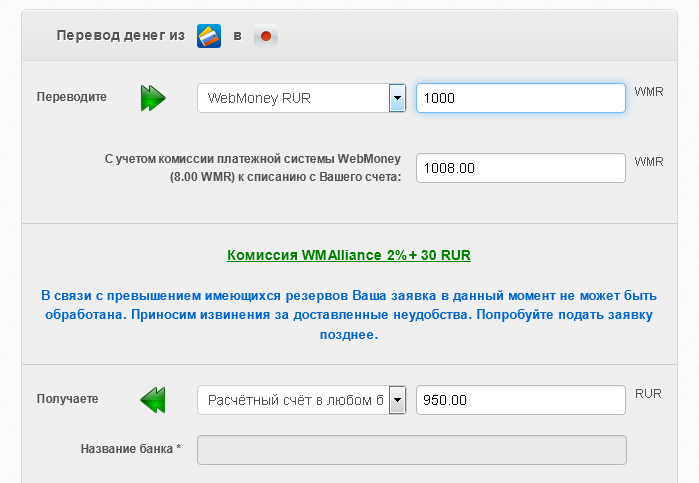Click the WebMoney commission note '(8.00 WMR)'
Image resolution: width=699 pixels, height=483 pixels.
point(202,177)
